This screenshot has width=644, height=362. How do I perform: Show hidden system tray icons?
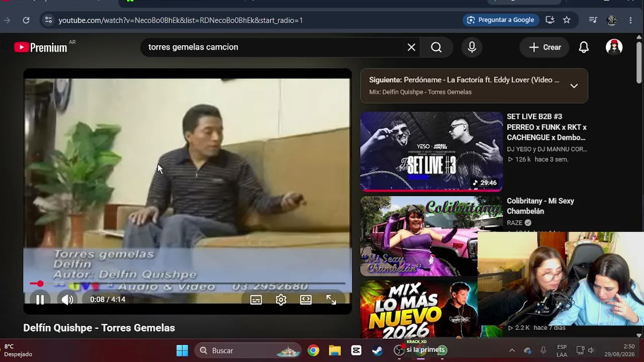[x=512, y=350]
